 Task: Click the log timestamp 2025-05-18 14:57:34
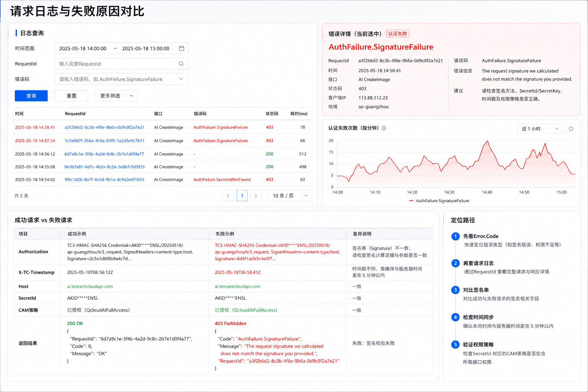(35, 141)
